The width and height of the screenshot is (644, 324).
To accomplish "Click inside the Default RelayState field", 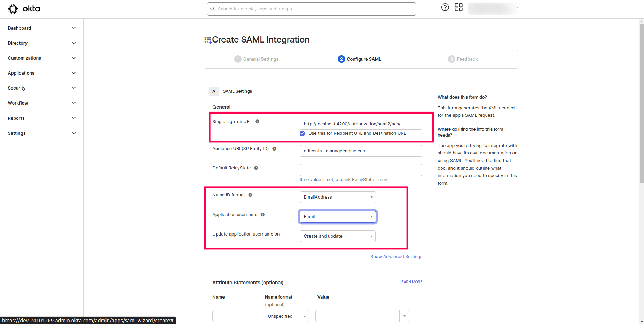I will [360, 170].
